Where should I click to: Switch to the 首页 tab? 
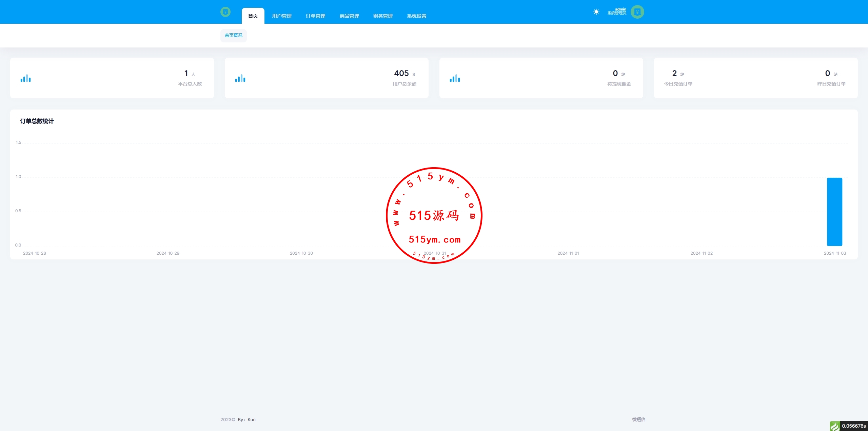(x=253, y=16)
